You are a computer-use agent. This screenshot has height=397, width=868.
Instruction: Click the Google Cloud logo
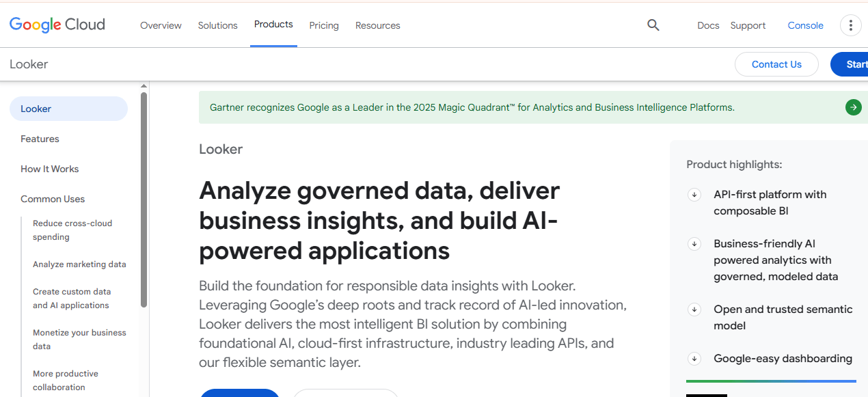coord(57,25)
